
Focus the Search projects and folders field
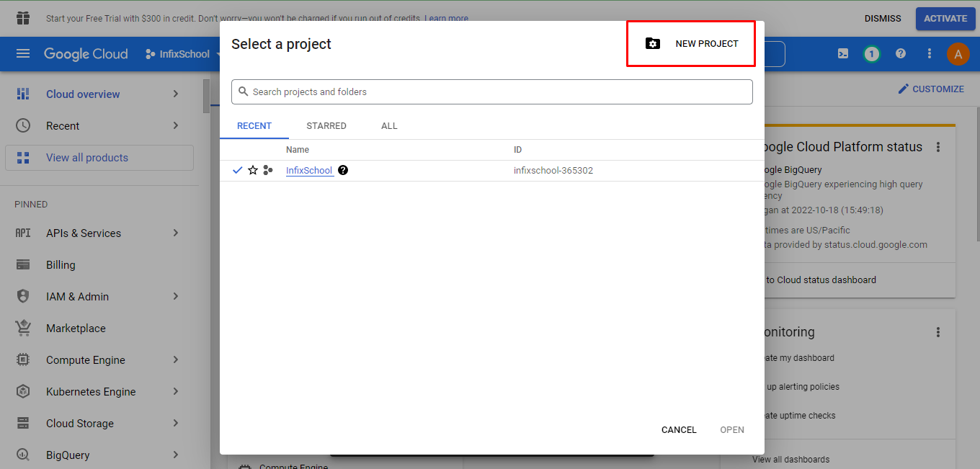[x=492, y=91]
